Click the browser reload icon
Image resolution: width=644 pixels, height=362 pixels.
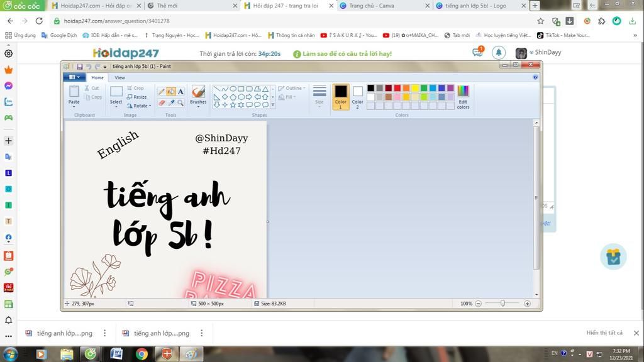pyautogui.click(x=39, y=21)
